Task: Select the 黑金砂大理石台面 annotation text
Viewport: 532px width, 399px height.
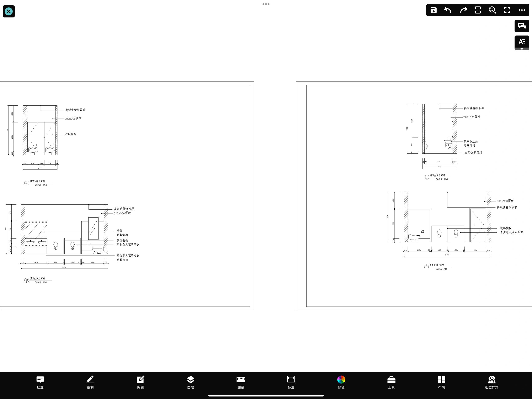Action: click(128, 255)
